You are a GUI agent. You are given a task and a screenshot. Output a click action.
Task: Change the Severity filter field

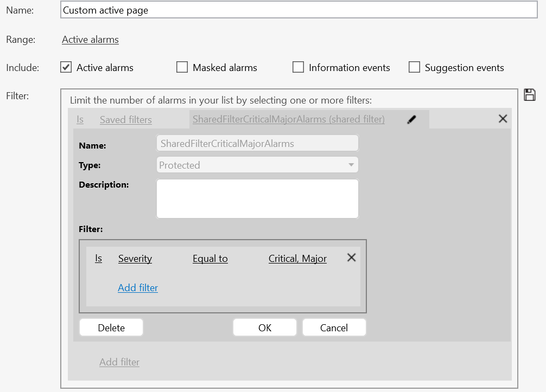pos(135,259)
